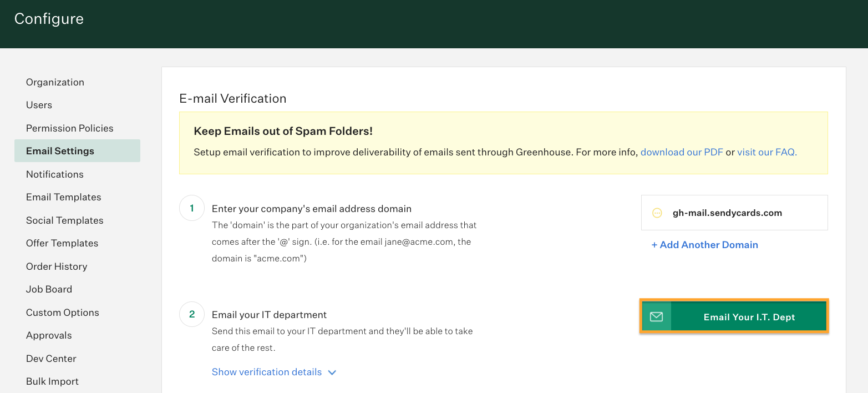The height and width of the screenshot is (393, 868).
Task: Expand the Show verification details chevron
Action: (x=332, y=372)
